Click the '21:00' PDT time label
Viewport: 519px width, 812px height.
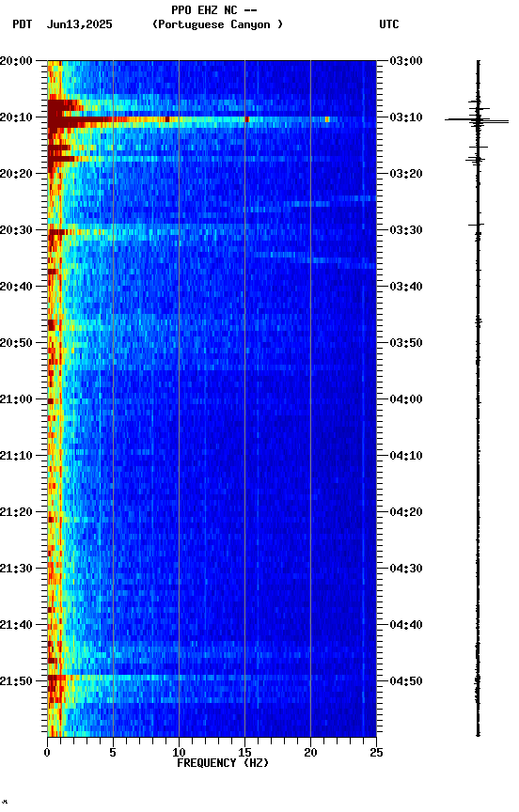click(16, 399)
